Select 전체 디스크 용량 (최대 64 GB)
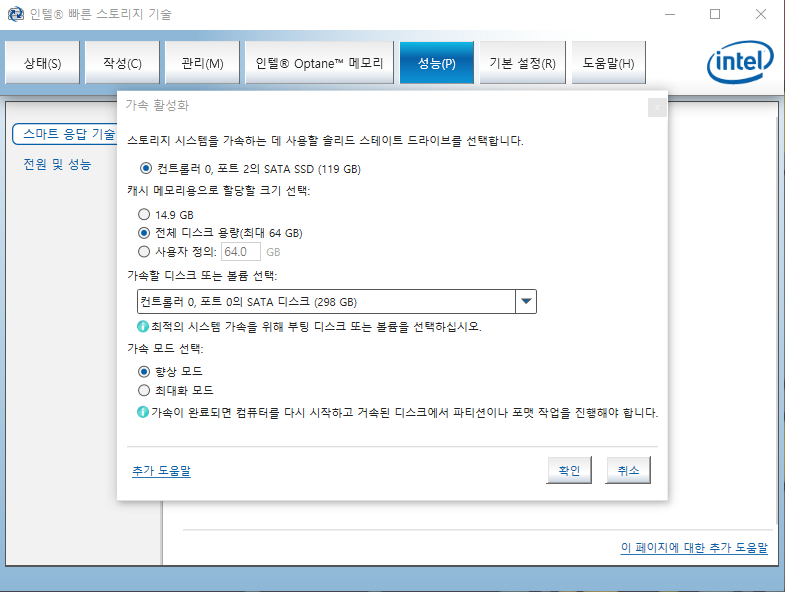 point(144,233)
